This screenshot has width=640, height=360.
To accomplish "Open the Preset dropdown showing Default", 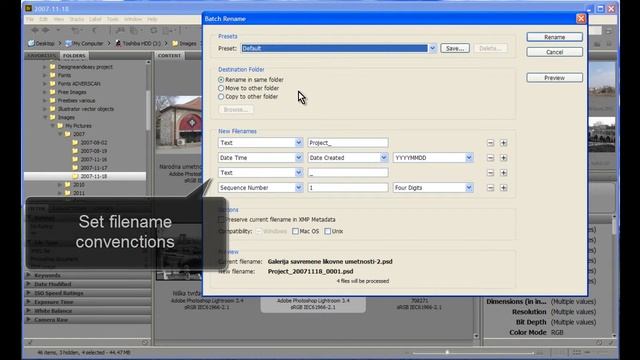I will pyautogui.click(x=432, y=48).
